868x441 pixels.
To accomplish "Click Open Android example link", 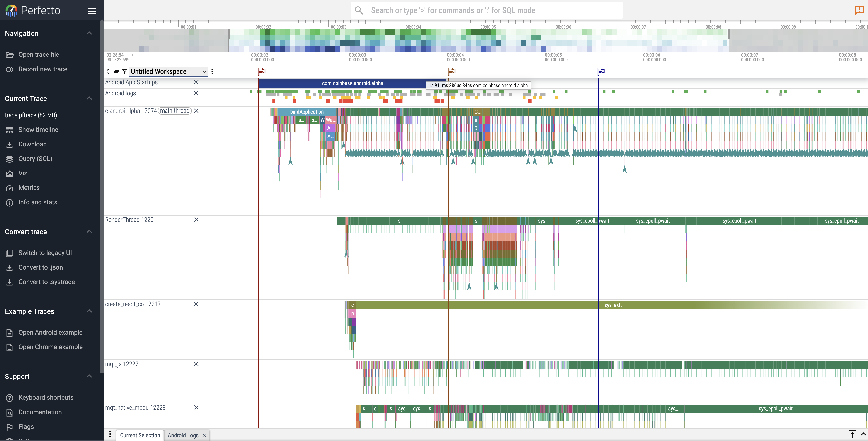I will (51, 332).
